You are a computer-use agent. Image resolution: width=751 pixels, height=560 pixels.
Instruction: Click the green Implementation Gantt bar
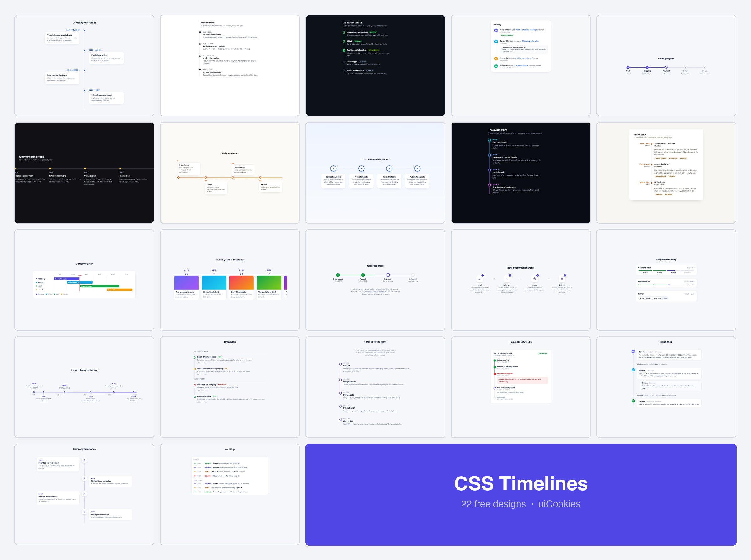pos(100,286)
